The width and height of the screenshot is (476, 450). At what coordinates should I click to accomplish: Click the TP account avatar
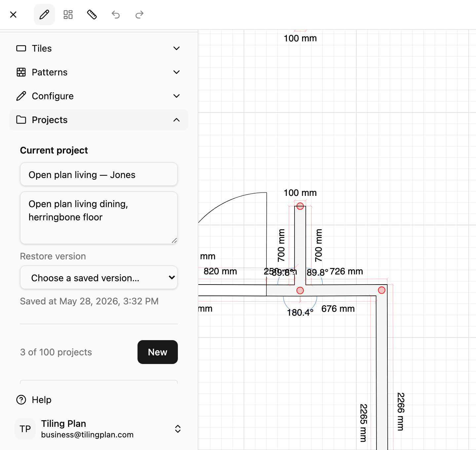(25, 429)
